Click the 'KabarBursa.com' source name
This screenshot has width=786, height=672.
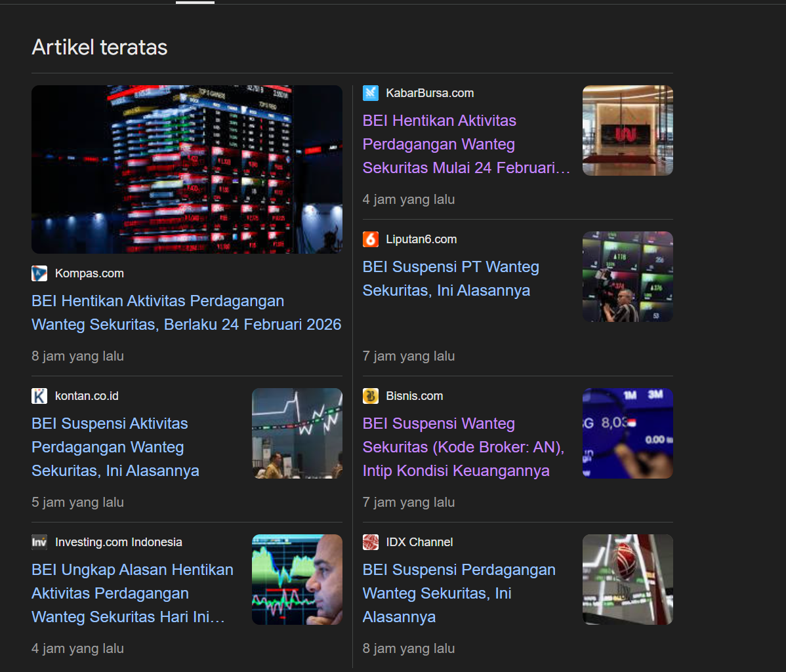point(430,93)
